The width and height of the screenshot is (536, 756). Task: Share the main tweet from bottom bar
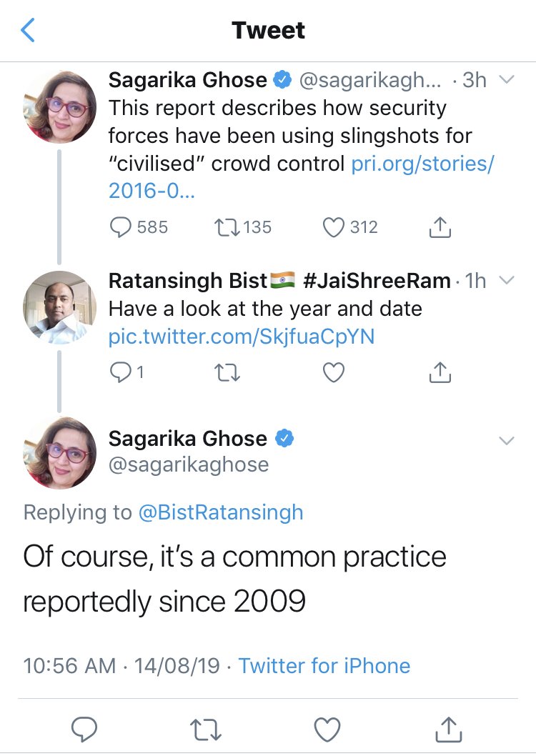[x=447, y=730]
